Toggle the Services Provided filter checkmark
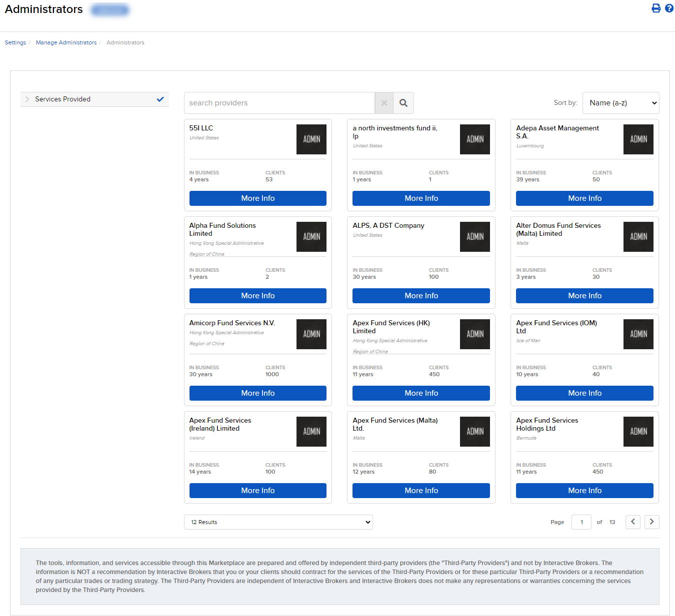Screen dimensions: 675x616 click(x=160, y=99)
